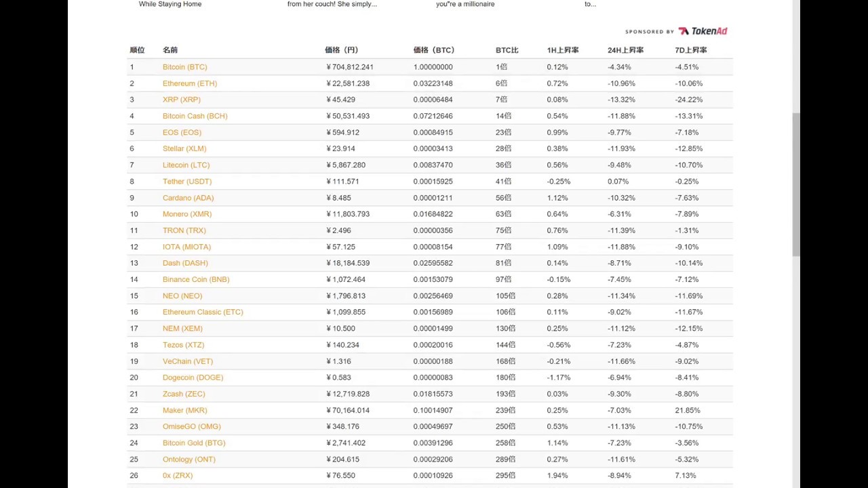Click the 7D上昇率 column header
Image resolution: width=868 pixels, height=488 pixels.
[x=690, y=50]
